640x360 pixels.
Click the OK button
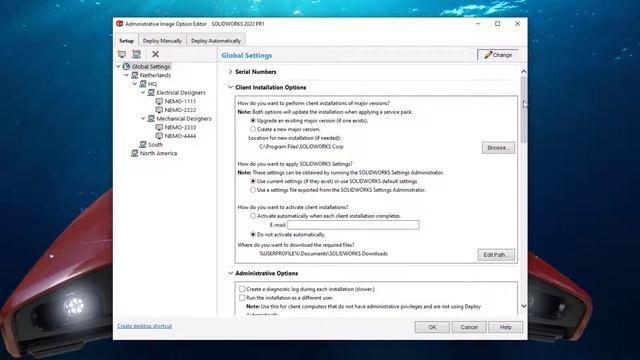(432, 327)
